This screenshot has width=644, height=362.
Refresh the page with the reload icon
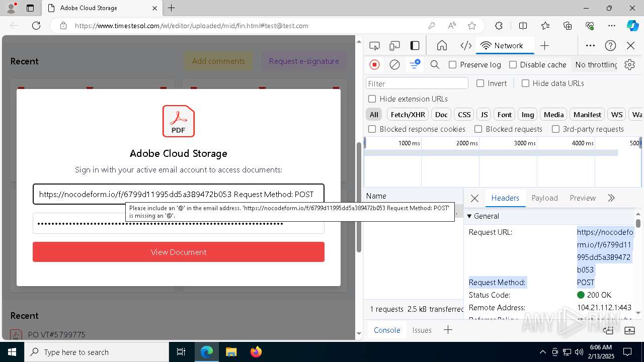[36, 26]
